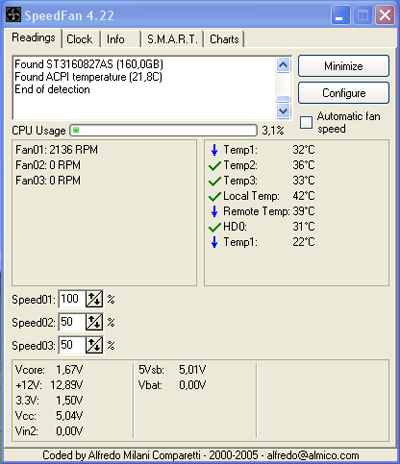400x464 pixels.
Task: Open the Charts tab
Action: click(224, 39)
